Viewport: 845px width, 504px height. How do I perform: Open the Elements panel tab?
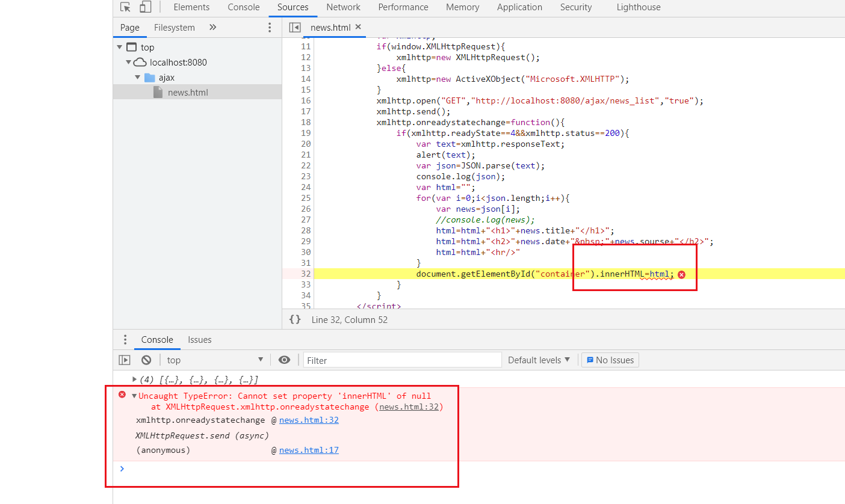(191, 7)
